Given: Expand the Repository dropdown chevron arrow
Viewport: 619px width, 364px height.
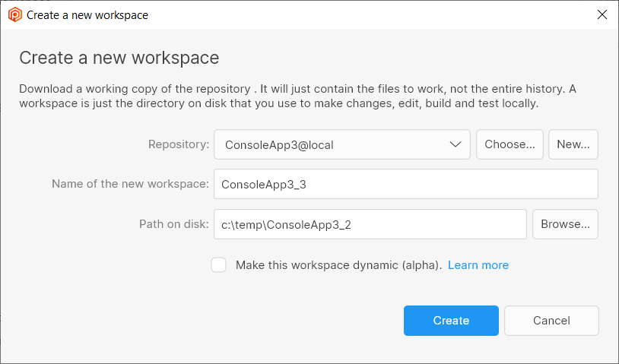Looking at the screenshot, I should 456,144.
